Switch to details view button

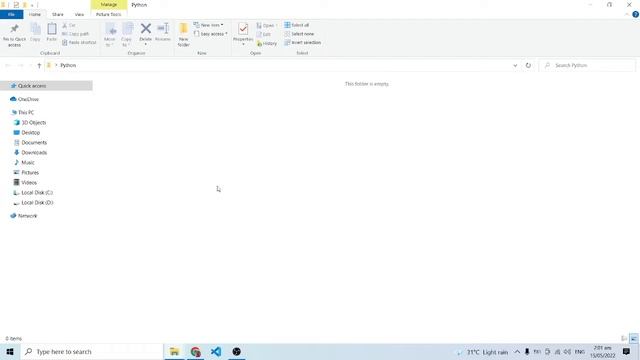tap(624, 338)
